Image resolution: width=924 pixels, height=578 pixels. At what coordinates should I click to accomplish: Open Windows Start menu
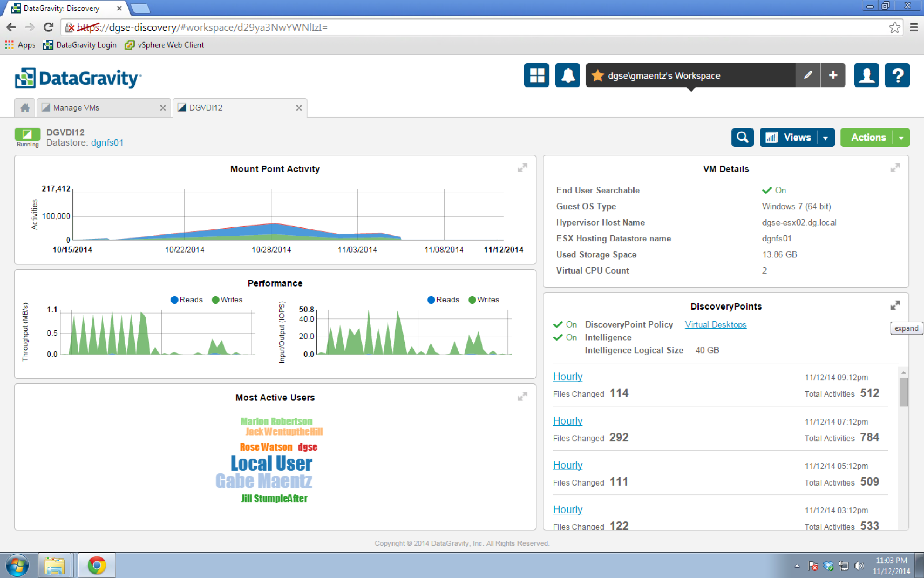coord(17,565)
